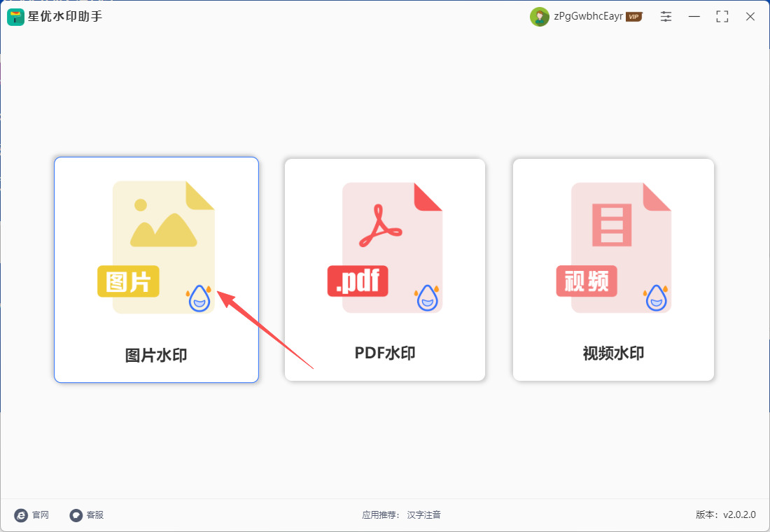Click the water drop on the 图片 card
770x532 pixels.
199,298
